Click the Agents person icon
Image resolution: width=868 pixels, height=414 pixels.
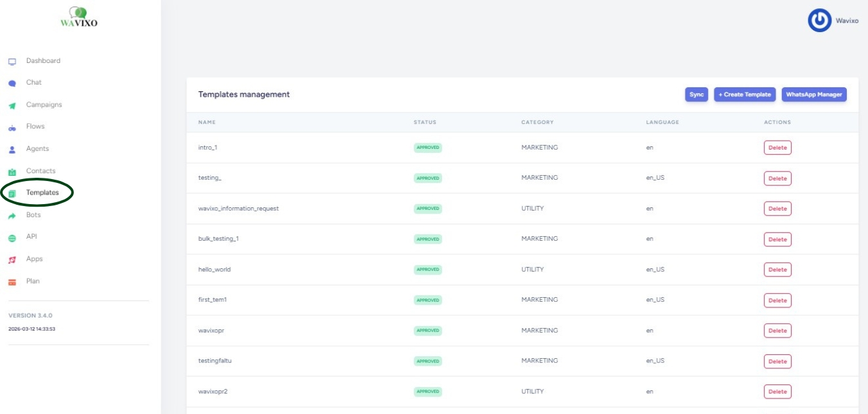12,150
